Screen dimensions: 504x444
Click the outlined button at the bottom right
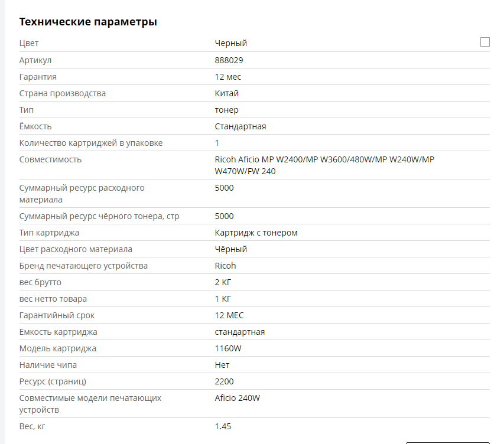click(x=448, y=443)
